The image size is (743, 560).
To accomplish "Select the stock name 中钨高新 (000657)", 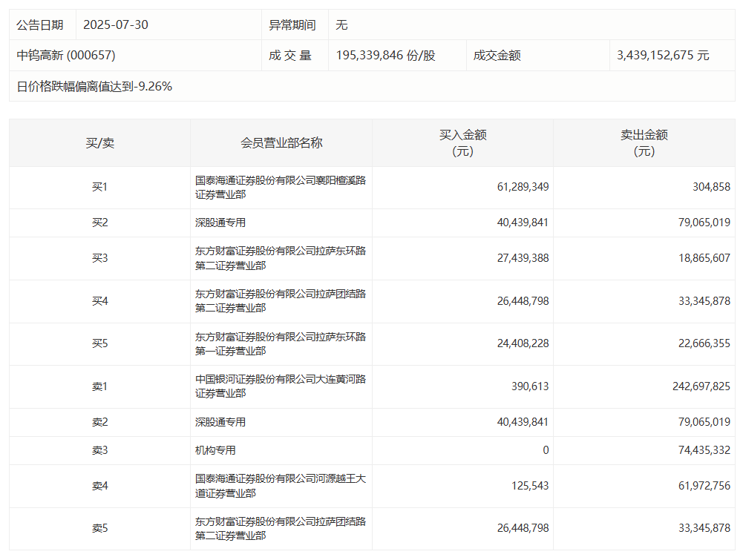I will point(66,56).
